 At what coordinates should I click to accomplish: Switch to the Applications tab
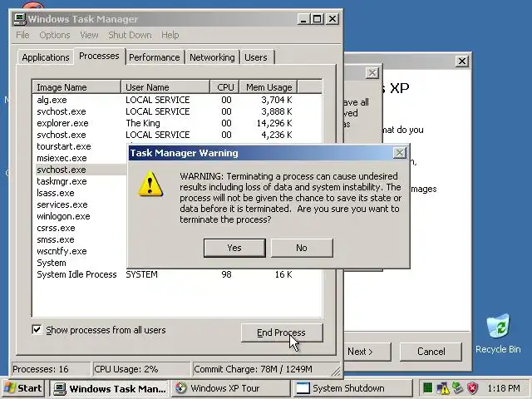coord(46,57)
